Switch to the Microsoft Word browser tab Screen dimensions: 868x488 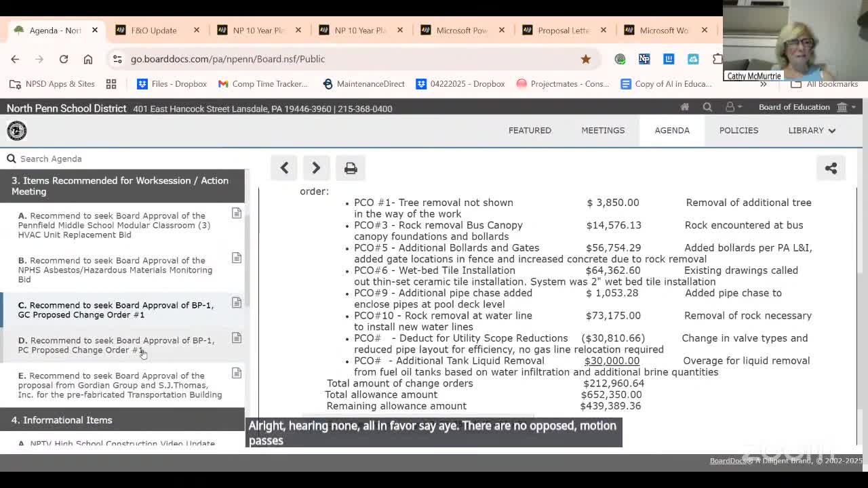pos(665,30)
